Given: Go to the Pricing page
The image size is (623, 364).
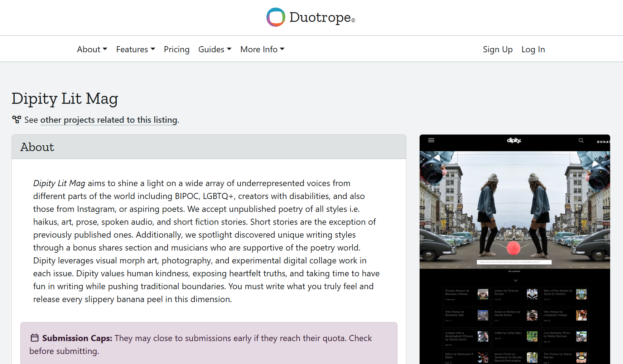Looking at the screenshot, I should (x=177, y=49).
